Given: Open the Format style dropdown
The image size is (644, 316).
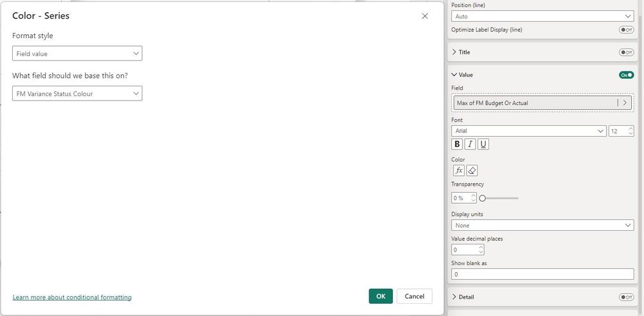Looking at the screenshot, I should tap(77, 54).
